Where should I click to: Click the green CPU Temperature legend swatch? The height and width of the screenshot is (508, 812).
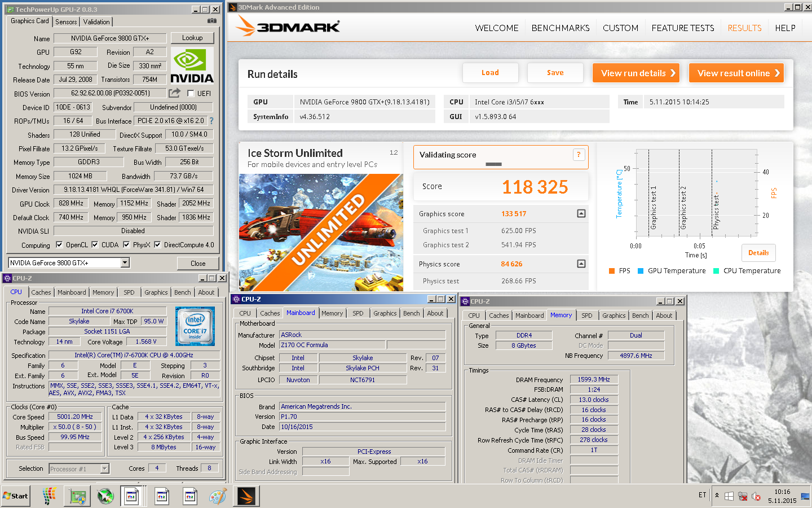click(716, 271)
